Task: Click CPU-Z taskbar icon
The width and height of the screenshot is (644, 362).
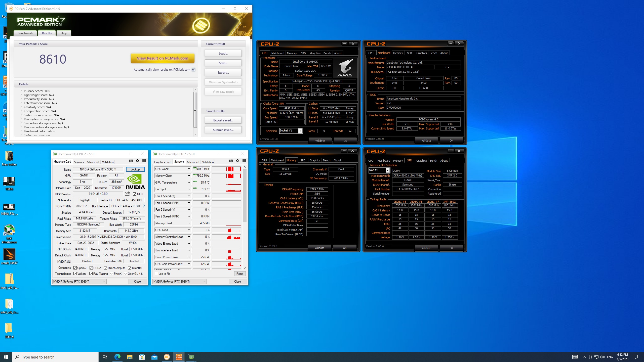Action: point(179,357)
